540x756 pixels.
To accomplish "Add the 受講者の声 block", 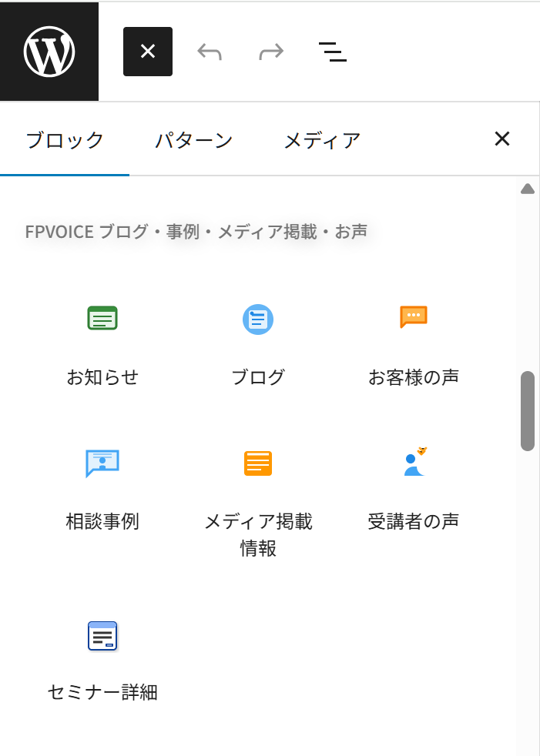I will click(414, 483).
